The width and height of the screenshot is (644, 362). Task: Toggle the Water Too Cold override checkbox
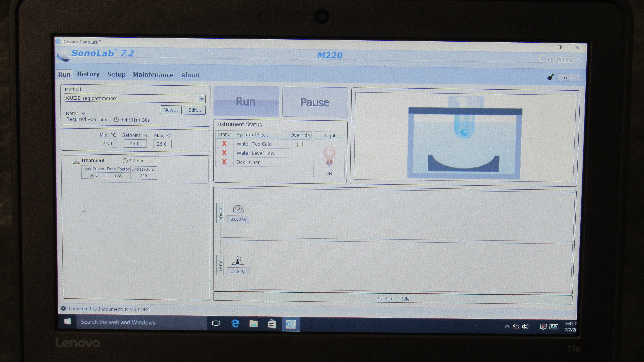coord(300,144)
